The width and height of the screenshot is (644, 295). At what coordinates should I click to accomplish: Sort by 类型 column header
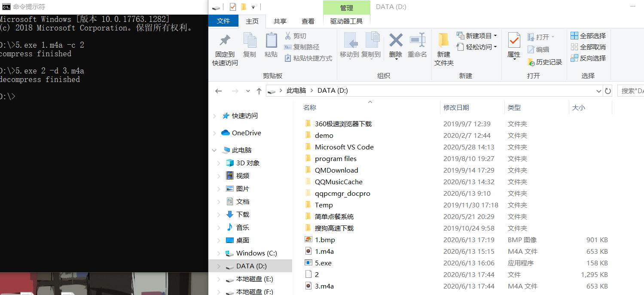coord(514,108)
